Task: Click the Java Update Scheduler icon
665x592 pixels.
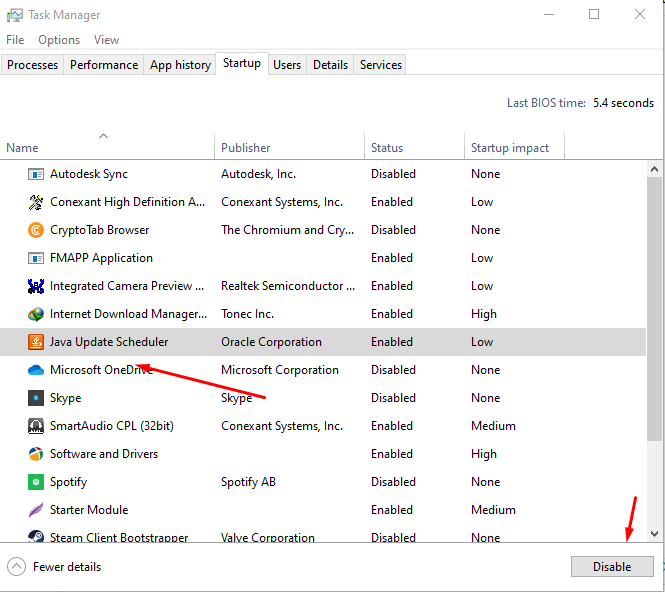Action: point(36,342)
